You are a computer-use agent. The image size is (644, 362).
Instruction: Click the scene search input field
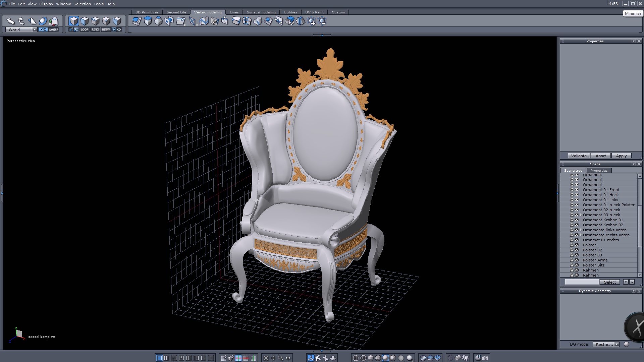[x=582, y=282]
